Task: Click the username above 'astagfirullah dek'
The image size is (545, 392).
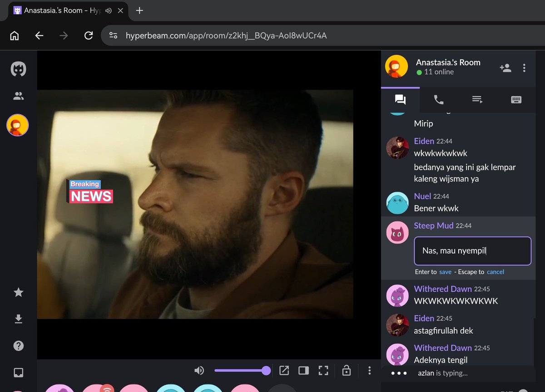Action: pos(424,318)
